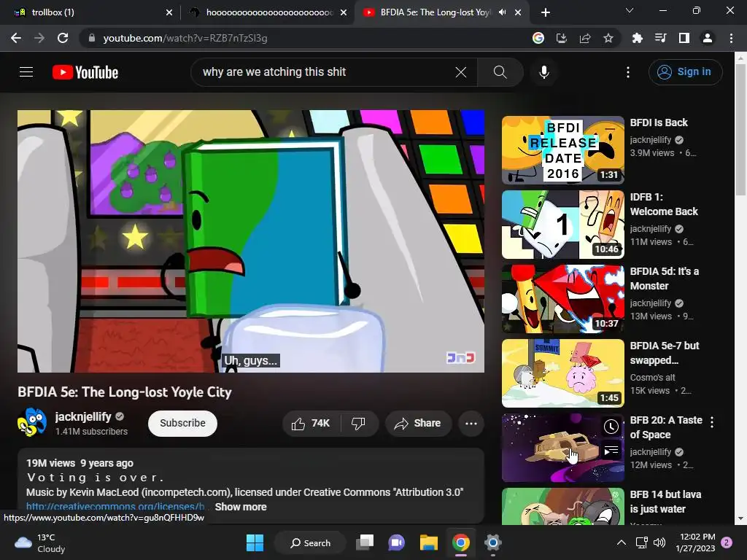Open clock and date 12:02 PM
This screenshot has height=560, width=747.
(x=695, y=542)
